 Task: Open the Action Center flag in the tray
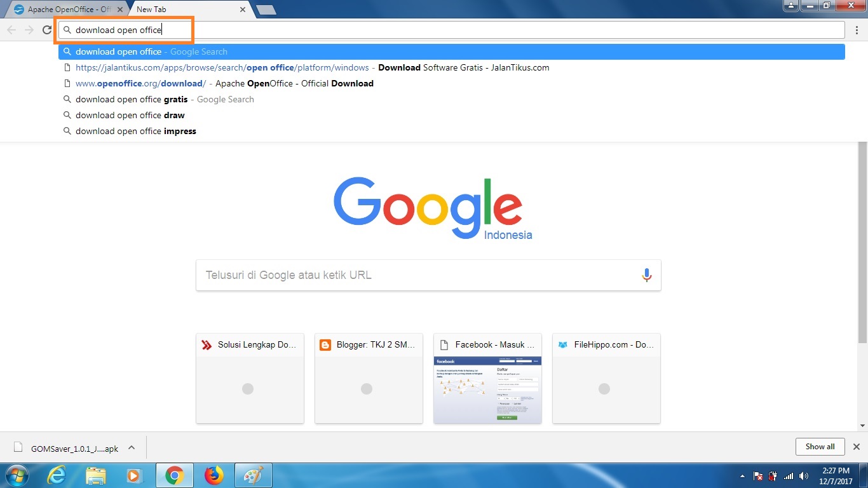tap(757, 475)
